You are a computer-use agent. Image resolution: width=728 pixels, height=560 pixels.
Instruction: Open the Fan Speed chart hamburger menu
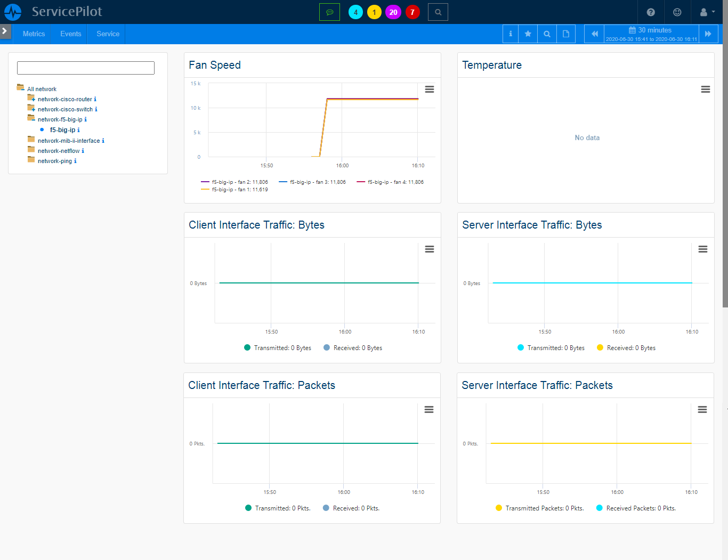pos(429,89)
